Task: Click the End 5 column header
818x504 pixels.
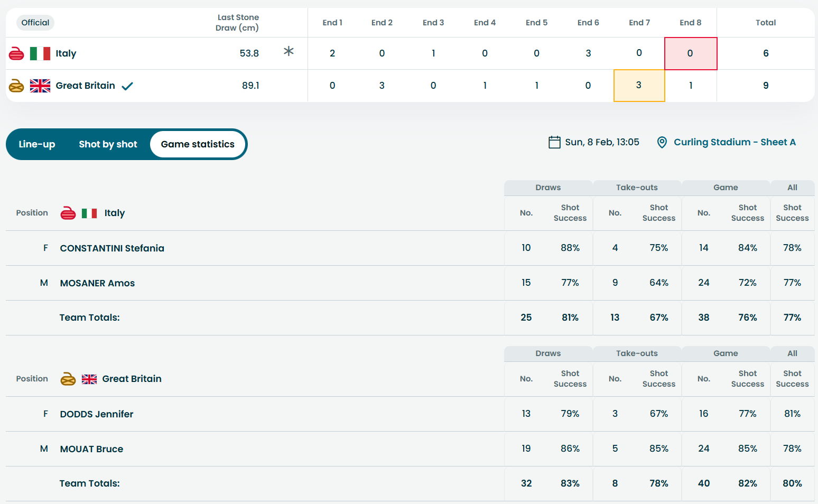Action: 536,23
